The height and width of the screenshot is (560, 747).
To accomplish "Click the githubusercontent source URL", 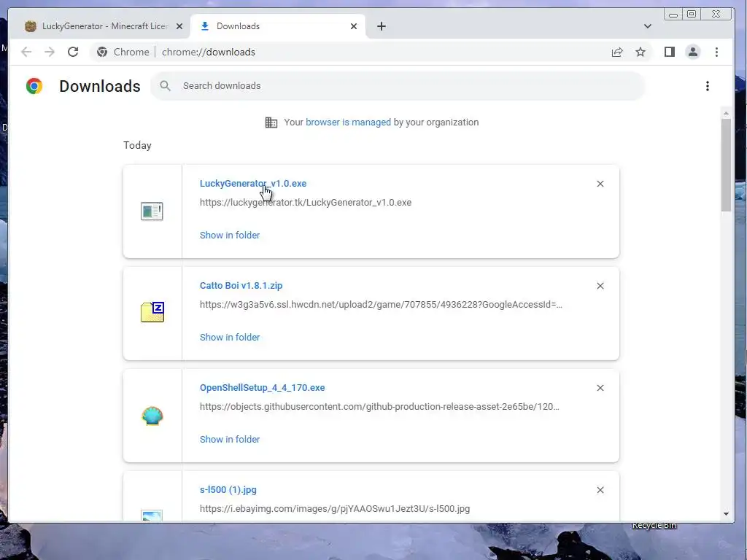I will [379, 407].
